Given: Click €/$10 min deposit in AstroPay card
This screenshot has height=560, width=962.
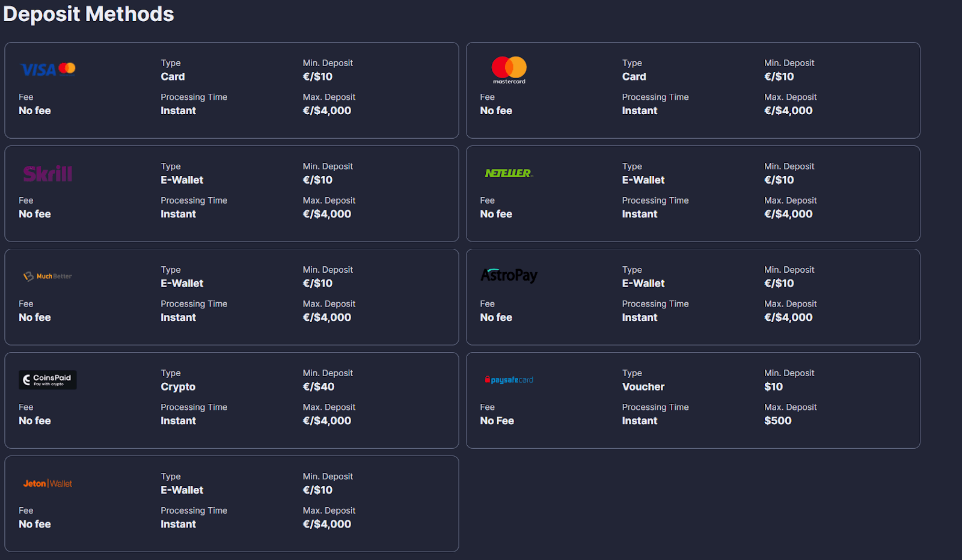Looking at the screenshot, I should [x=779, y=283].
